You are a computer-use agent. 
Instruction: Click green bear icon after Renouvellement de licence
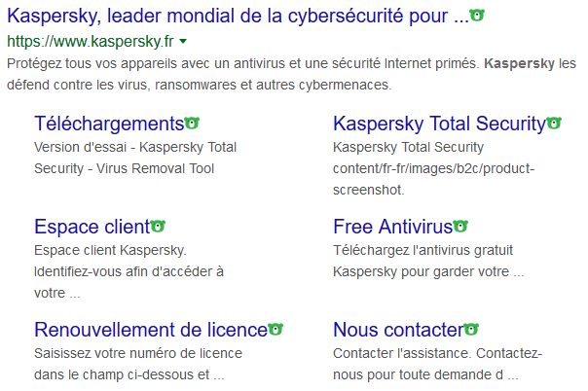coord(276,330)
